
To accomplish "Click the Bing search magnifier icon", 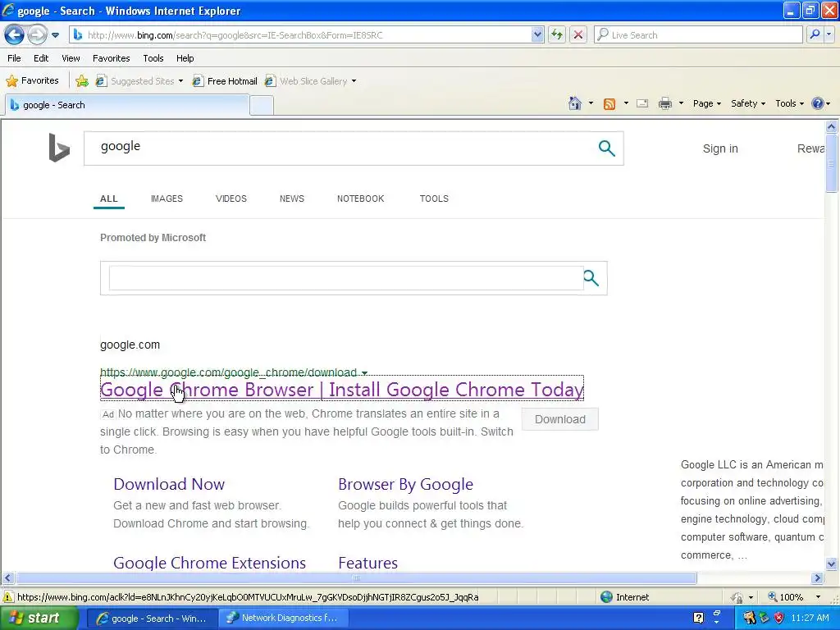I will click(606, 148).
